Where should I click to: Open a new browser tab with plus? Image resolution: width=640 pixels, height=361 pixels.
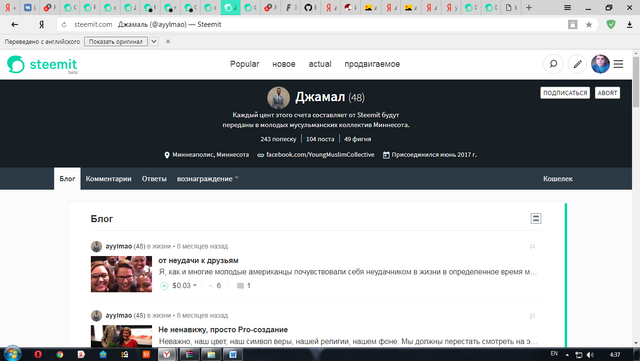(529, 7)
